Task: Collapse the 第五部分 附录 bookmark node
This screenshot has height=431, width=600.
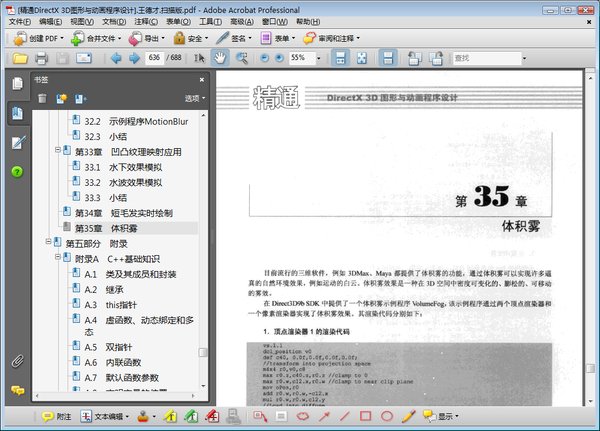Action: (x=48, y=241)
